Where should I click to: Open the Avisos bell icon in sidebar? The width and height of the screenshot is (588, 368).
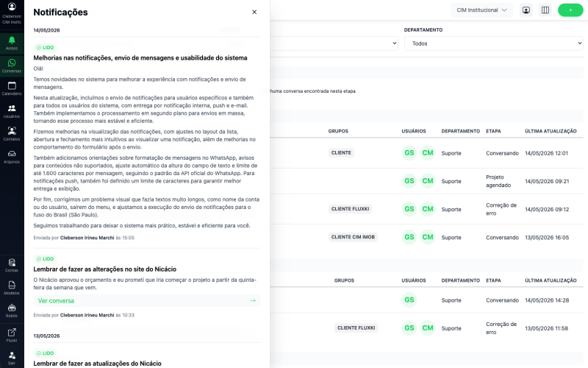click(x=12, y=43)
